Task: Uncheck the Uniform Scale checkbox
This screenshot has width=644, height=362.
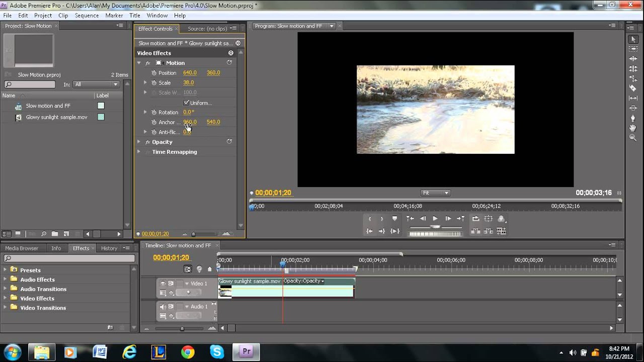Action: [186, 103]
